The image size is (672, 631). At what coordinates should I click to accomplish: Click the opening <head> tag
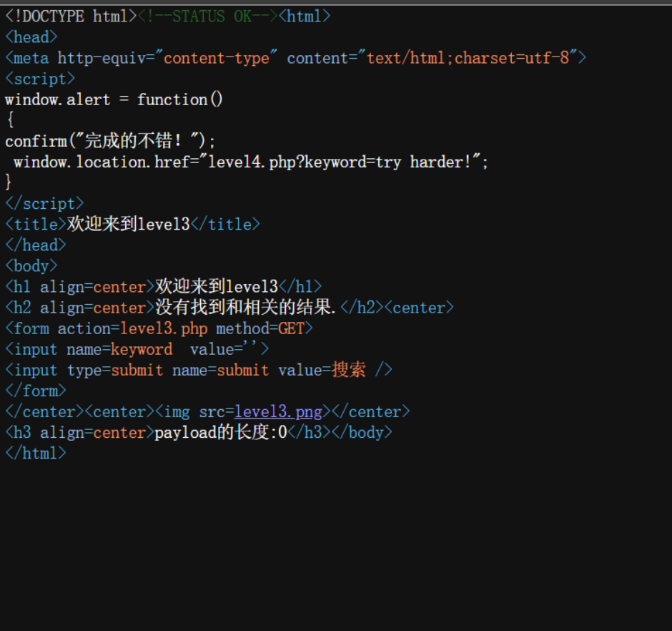tap(31, 37)
